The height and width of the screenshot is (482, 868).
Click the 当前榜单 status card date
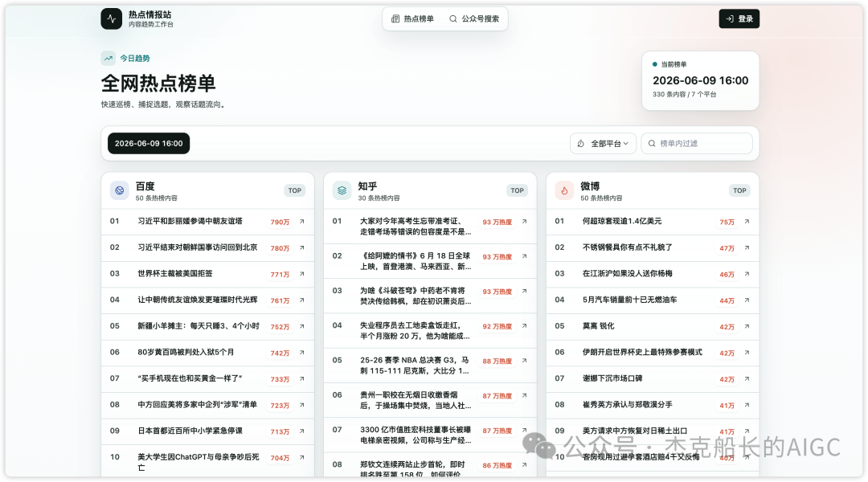click(x=700, y=81)
